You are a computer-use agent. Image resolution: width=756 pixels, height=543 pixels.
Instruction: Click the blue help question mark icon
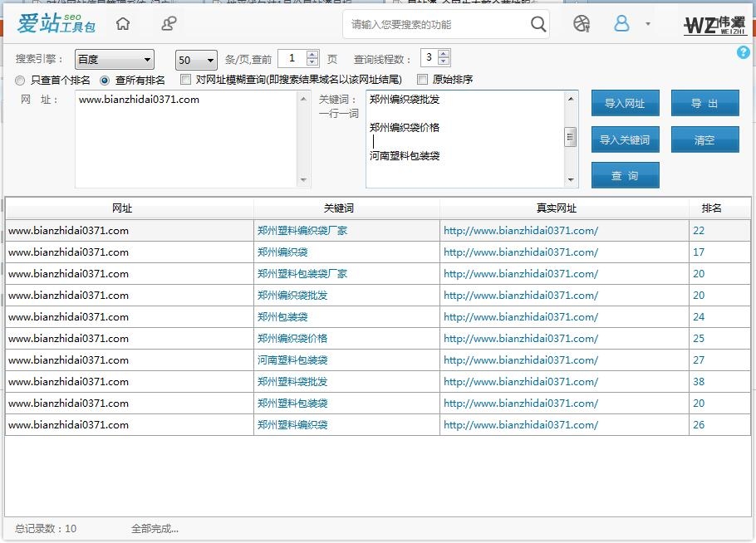(x=743, y=52)
